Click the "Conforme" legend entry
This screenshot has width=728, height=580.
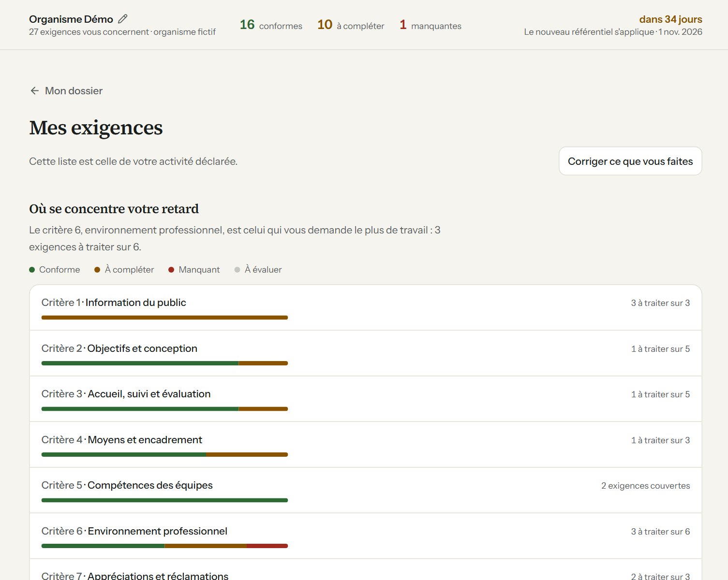55,270
